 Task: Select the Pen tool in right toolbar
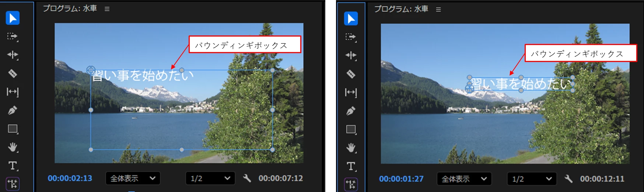[351, 111]
